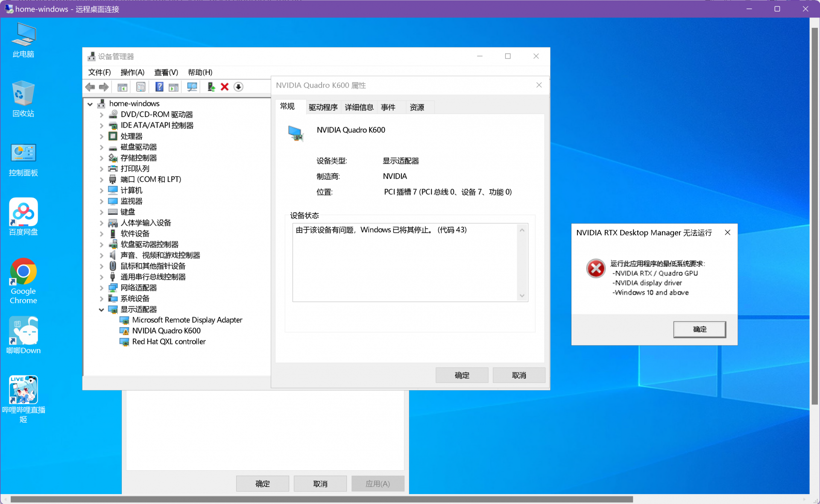Toggle the show/hide action pane icon

pyautogui.click(x=173, y=87)
